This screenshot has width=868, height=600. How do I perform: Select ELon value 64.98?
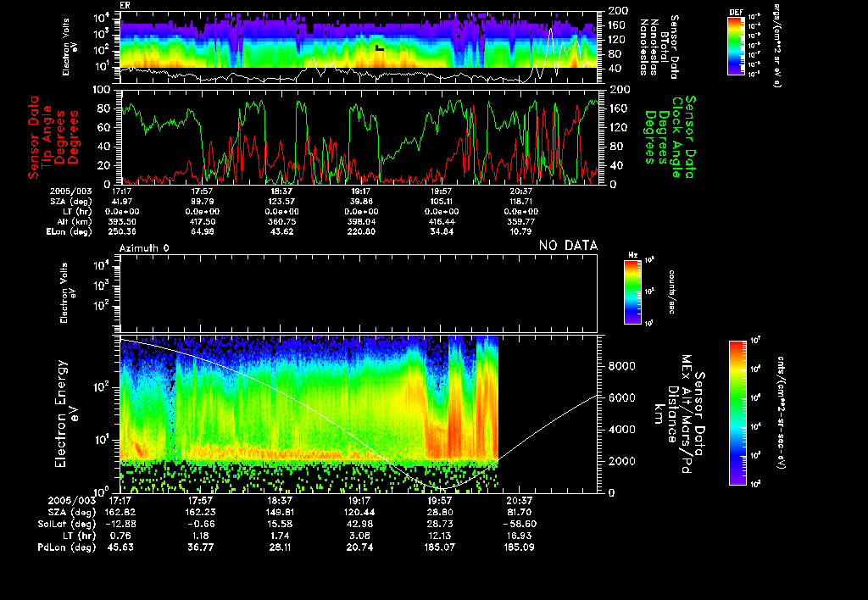(x=203, y=231)
